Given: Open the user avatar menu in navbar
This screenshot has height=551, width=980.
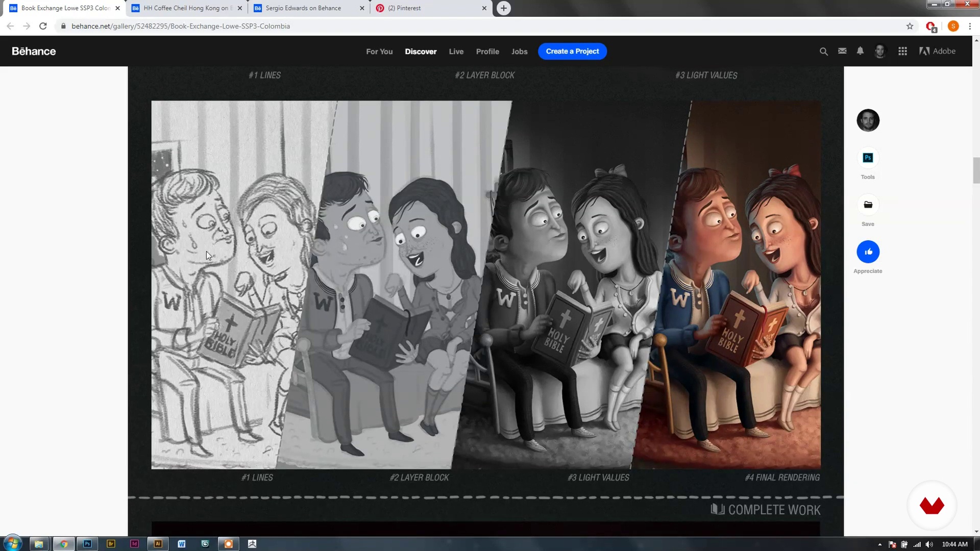Looking at the screenshot, I should click(x=879, y=51).
